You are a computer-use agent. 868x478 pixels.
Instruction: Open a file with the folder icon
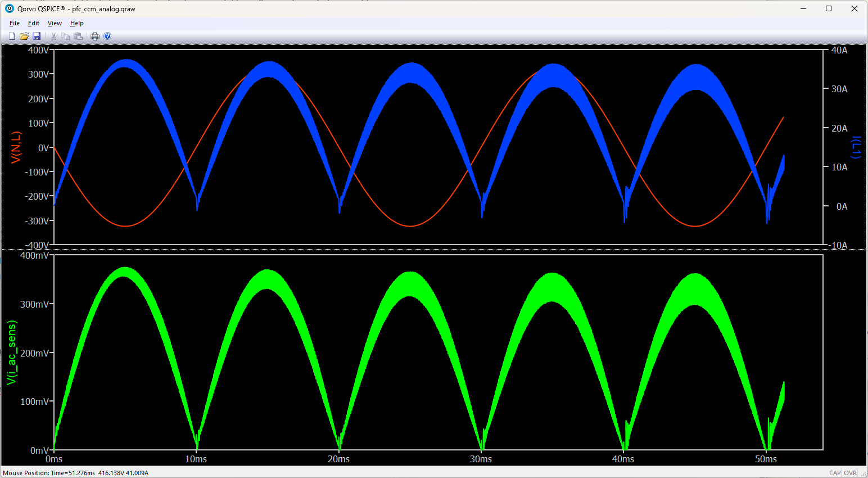coord(24,36)
